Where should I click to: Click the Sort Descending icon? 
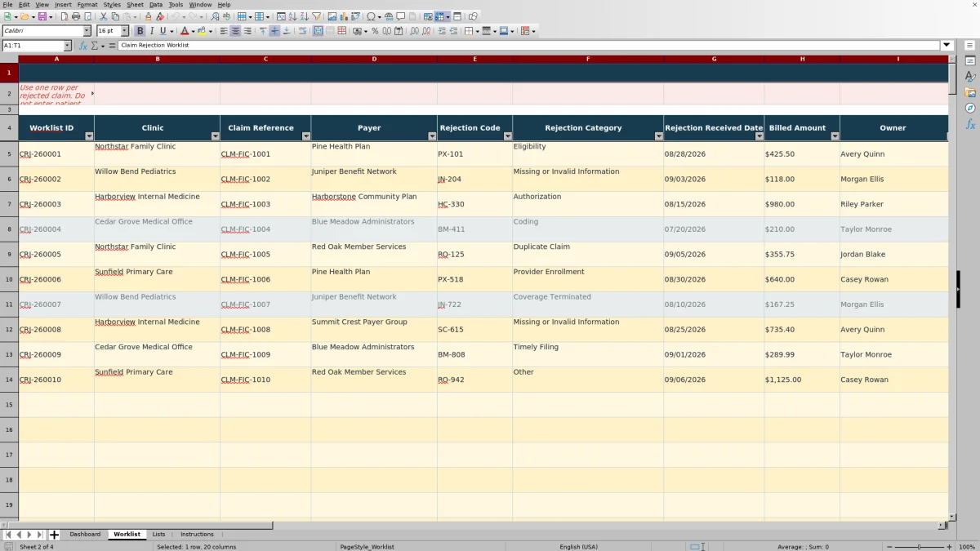pos(304,16)
